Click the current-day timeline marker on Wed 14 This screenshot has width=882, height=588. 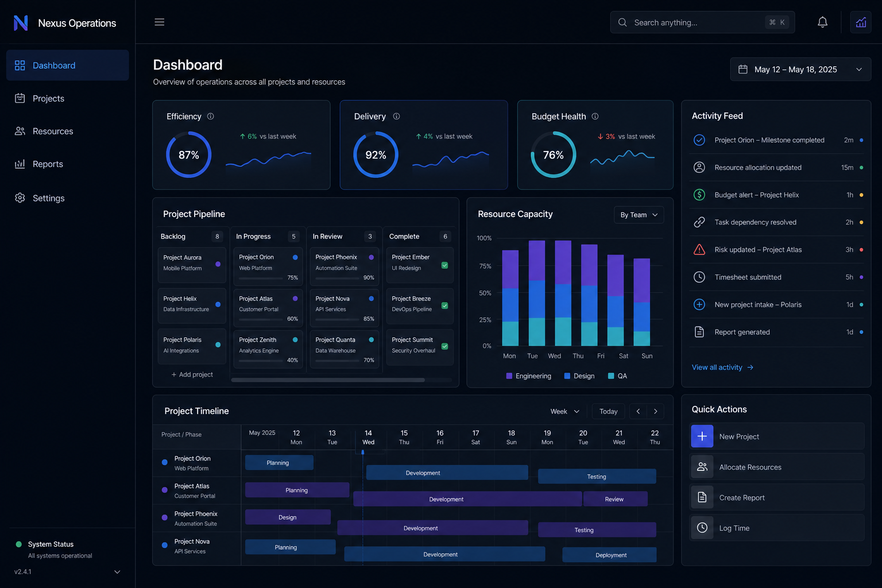pos(362,453)
